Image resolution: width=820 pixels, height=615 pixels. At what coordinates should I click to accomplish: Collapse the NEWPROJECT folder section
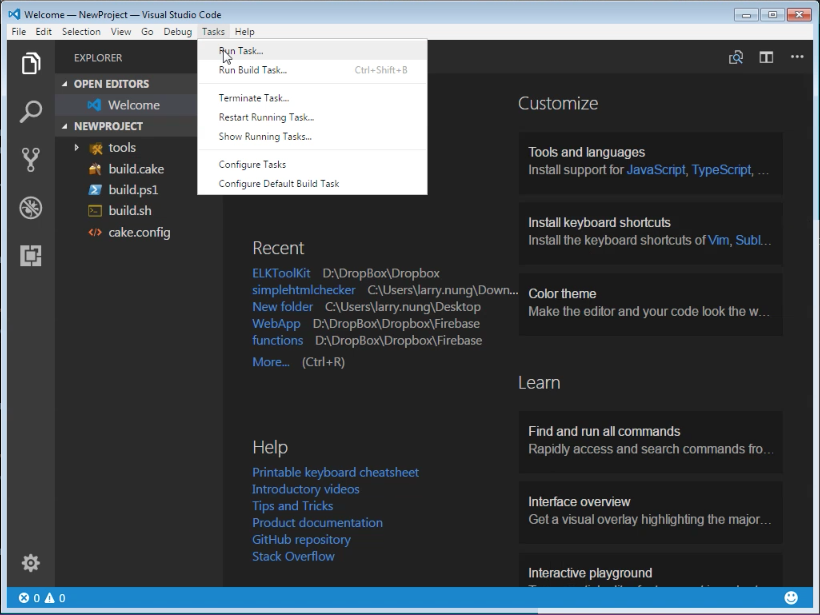pos(64,126)
